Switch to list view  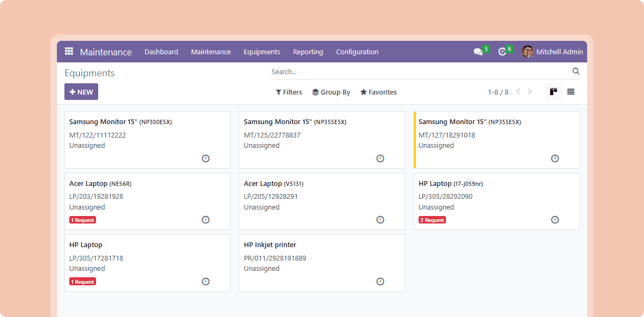tap(570, 92)
